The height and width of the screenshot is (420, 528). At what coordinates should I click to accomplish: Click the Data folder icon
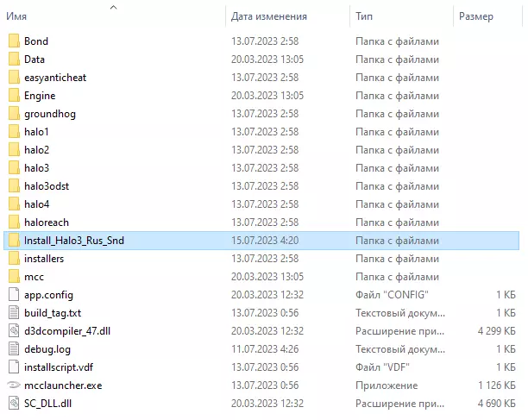[14, 60]
